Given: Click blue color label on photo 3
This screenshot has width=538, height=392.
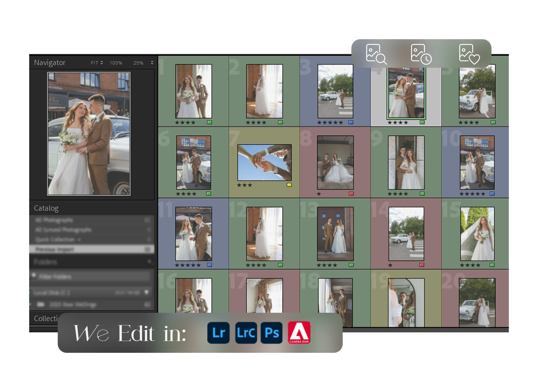Looking at the screenshot, I should click(351, 122).
